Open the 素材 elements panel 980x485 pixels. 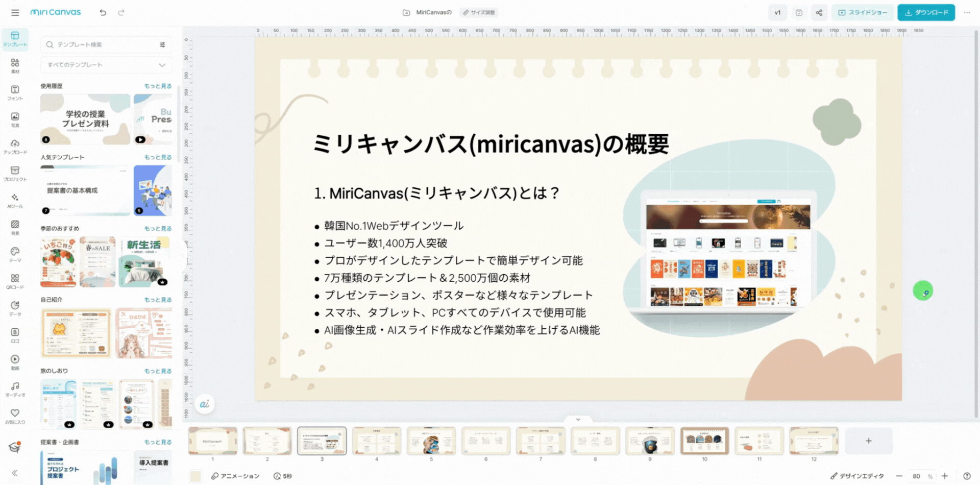click(x=15, y=66)
